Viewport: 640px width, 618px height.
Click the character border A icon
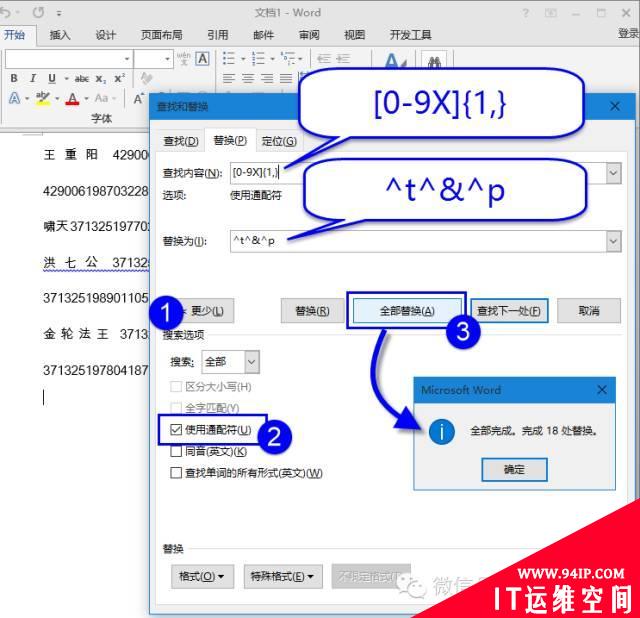[202, 58]
